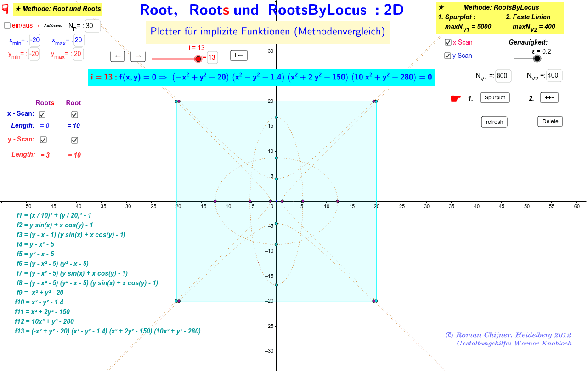Click the teal point at y = 17 on the y-axis
This screenshot has width=588, height=372.
(x=276, y=118)
